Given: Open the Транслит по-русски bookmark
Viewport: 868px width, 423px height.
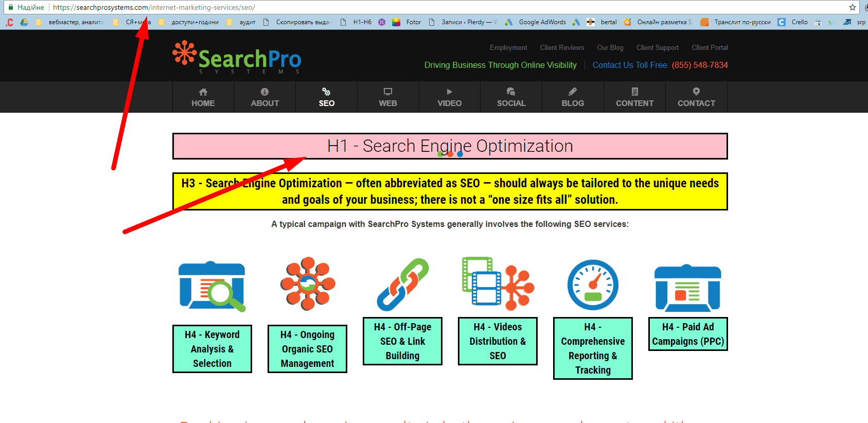Looking at the screenshot, I should (736, 22).
